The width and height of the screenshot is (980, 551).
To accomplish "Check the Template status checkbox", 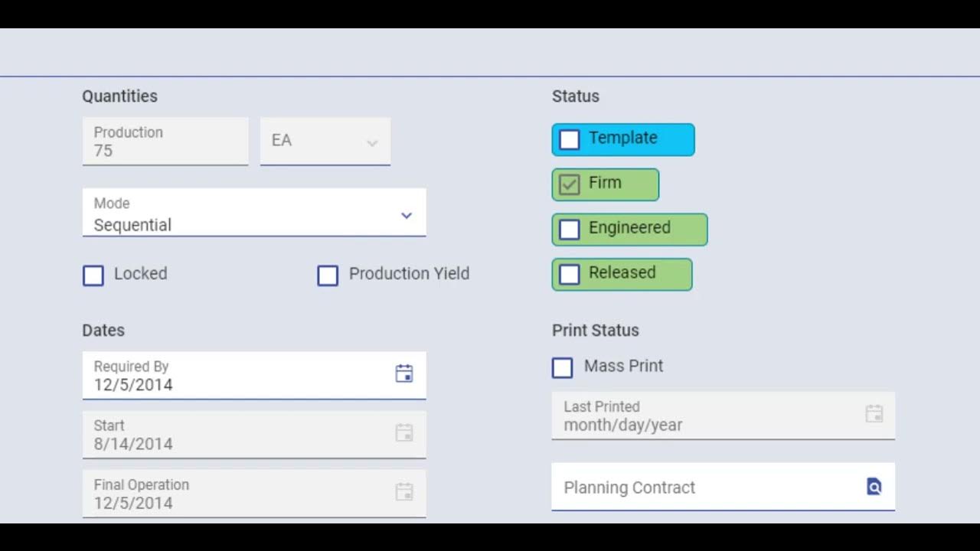I will click(570, 140).
